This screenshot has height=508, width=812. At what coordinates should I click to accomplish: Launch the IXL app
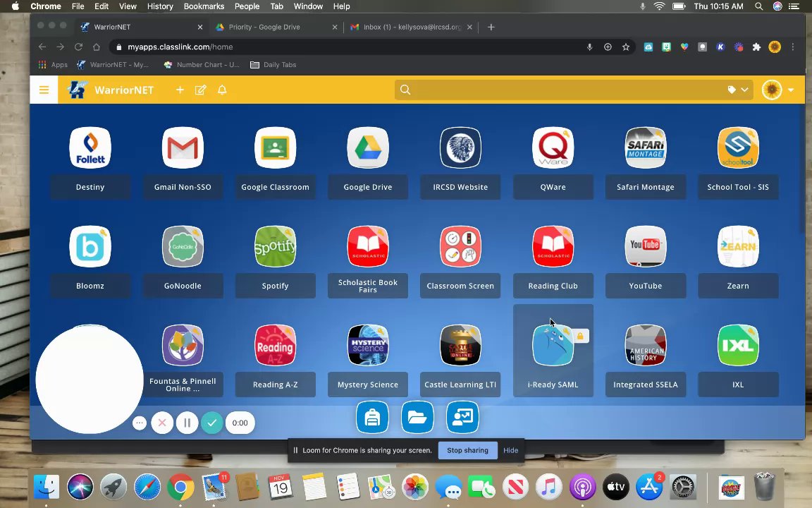click(738, 345)
